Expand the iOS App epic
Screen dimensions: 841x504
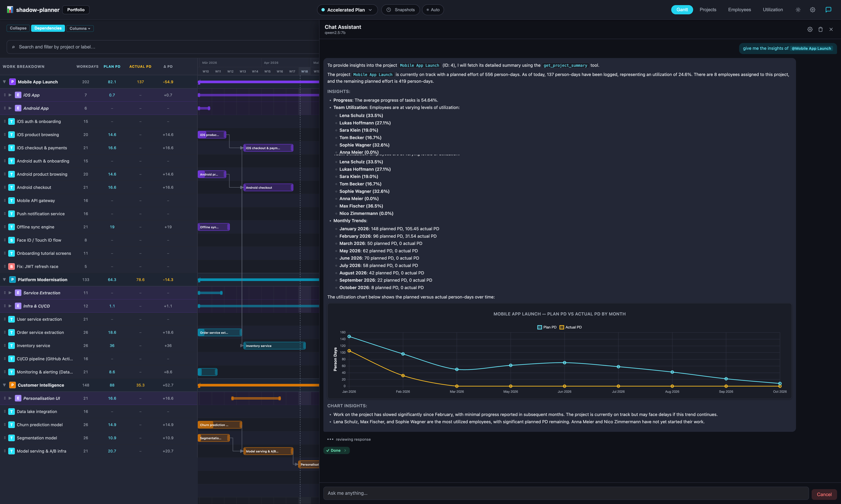tap(10, 95)
